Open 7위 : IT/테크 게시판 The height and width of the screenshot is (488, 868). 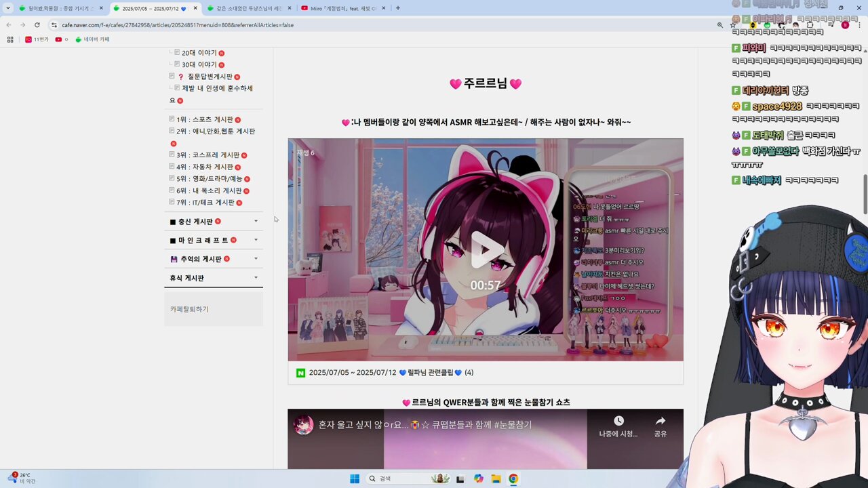pos(205,202)
